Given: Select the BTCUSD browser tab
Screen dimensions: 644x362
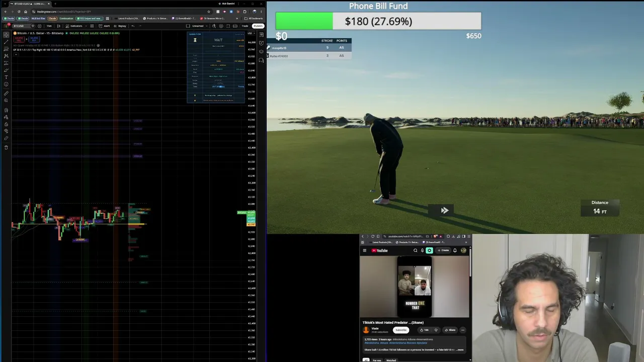Looking at the screenshot, I should tap(29, 4).
